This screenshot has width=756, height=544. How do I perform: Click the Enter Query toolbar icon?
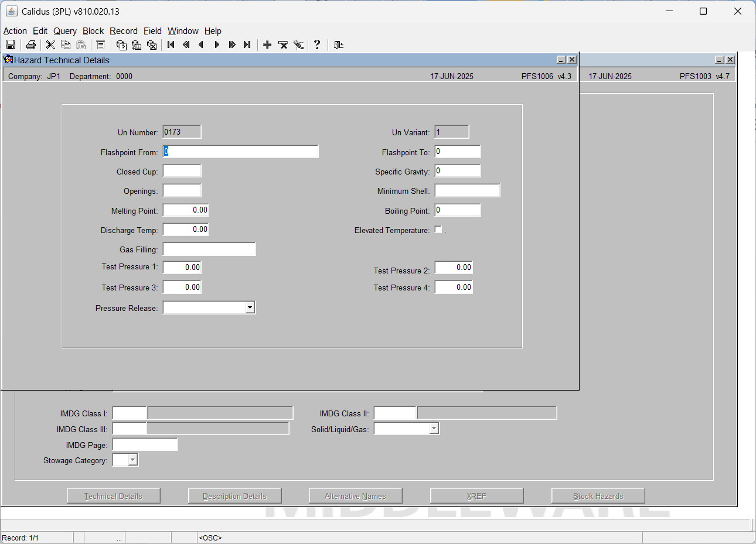(121, 45)
